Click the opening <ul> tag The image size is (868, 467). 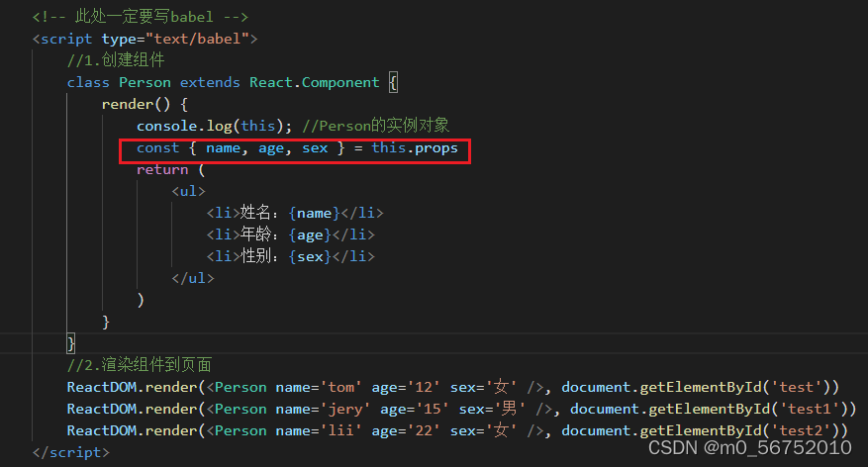(x=188, y=191)
